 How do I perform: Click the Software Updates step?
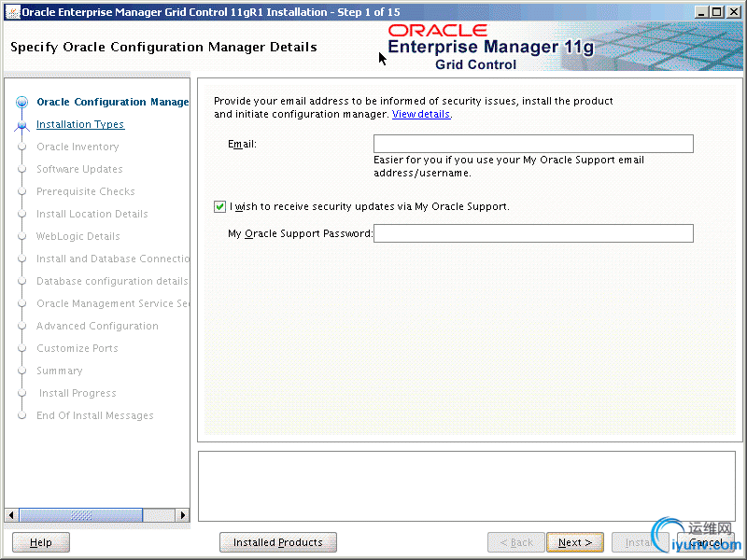[x=79, y=169]
